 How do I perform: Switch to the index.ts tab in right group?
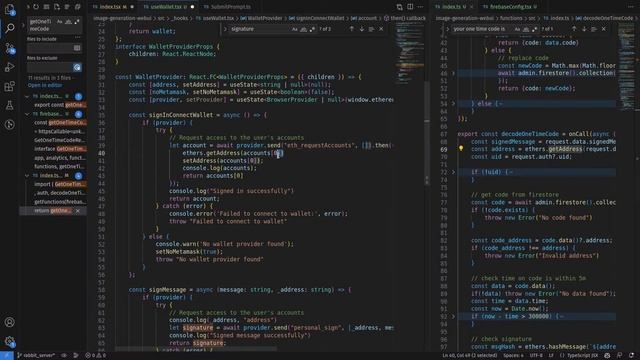click(454, 7)
